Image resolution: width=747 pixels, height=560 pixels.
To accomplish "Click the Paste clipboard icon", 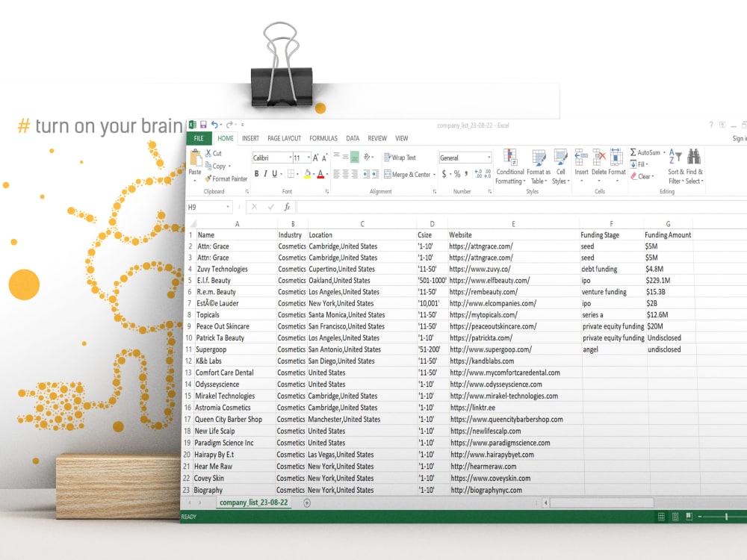I will point(195,158).
